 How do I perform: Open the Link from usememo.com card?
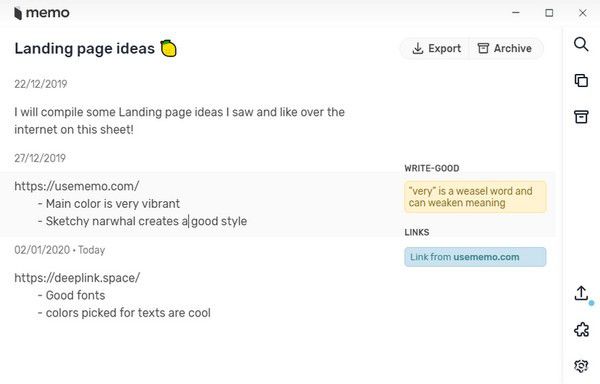coord(475,257)
